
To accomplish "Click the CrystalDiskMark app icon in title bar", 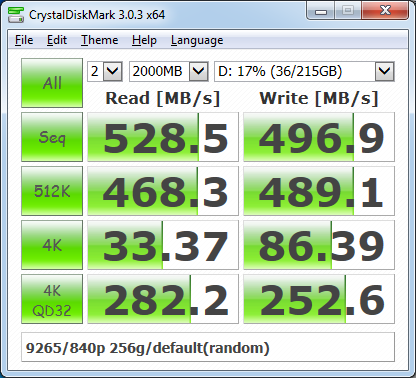I will (x=16, y=14).
